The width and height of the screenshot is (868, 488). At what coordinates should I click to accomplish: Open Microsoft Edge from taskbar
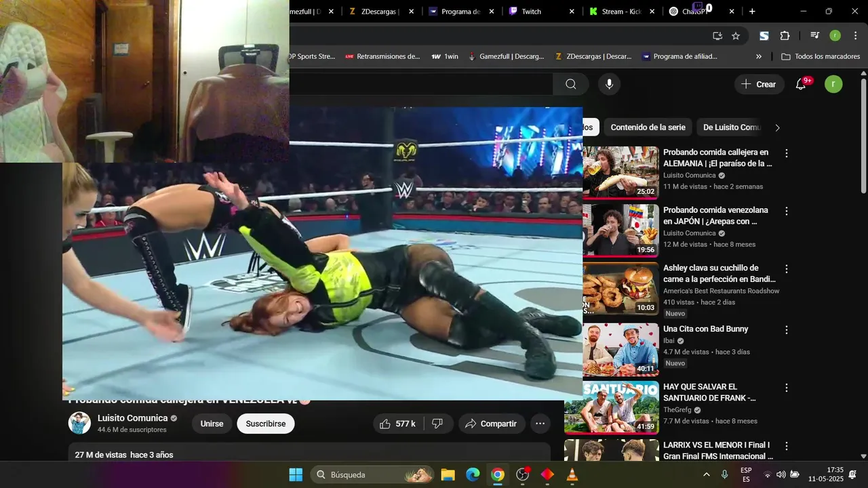click(x=473, y=474)
